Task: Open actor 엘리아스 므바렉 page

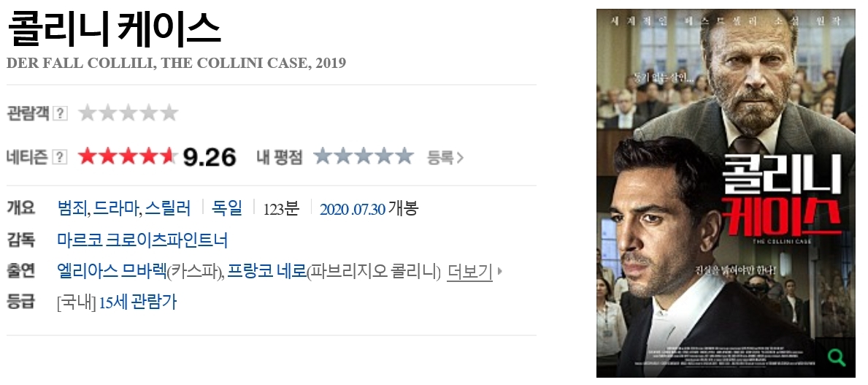Action: pos(112,271)
